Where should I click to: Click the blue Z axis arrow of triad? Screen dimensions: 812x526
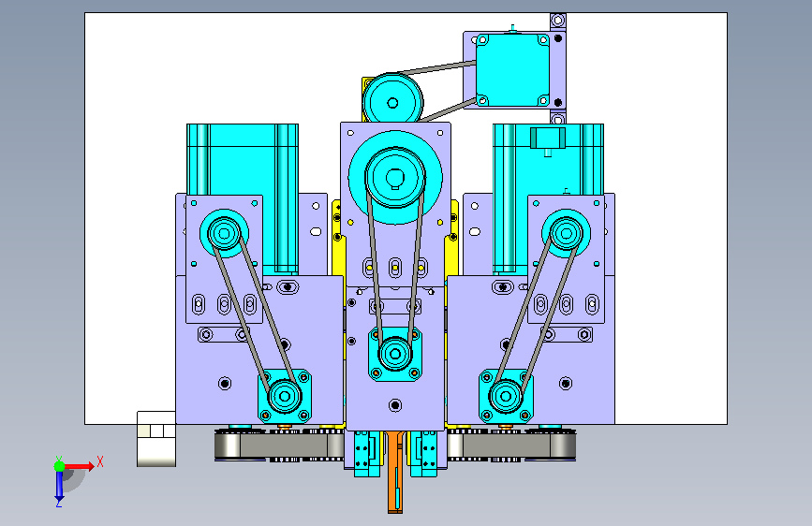click(x=59, y=485)
